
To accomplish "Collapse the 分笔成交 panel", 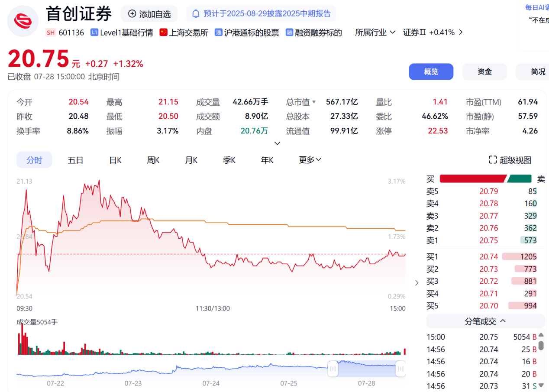I will 503,321.
